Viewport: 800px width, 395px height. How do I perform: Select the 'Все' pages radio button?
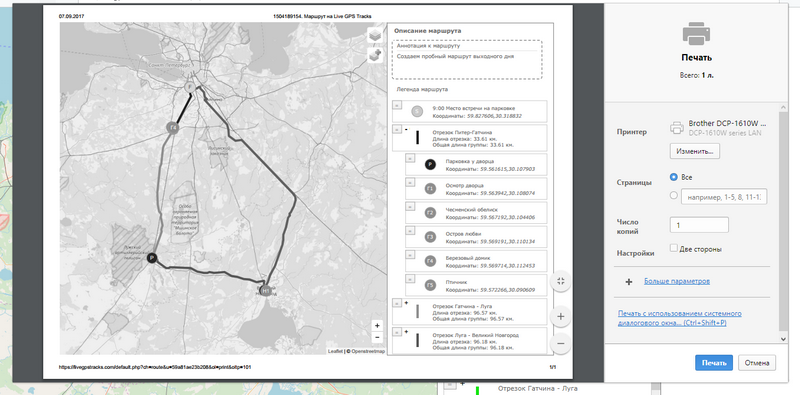tap(673, 177)
